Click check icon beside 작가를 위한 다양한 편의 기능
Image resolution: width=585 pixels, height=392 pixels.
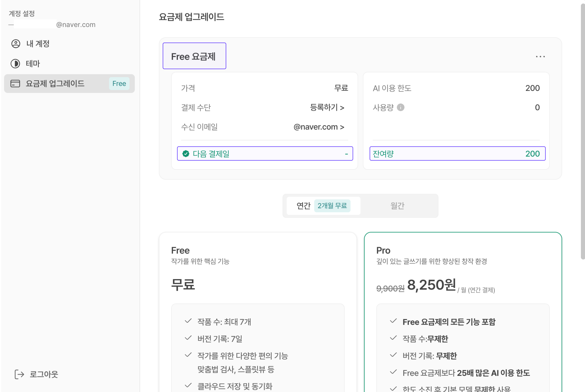[x=188, y=355]
